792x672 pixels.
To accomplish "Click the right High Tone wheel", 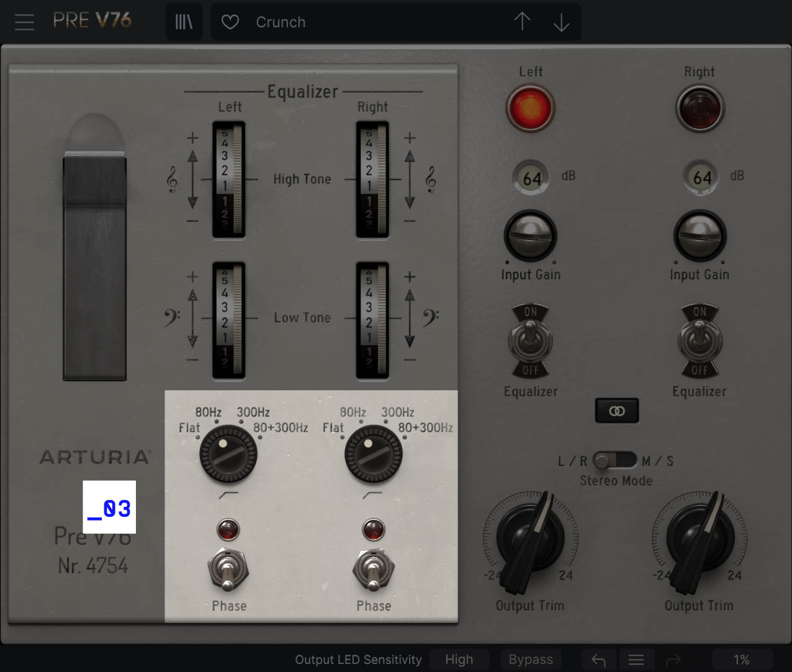I will (x=372, y=179).
